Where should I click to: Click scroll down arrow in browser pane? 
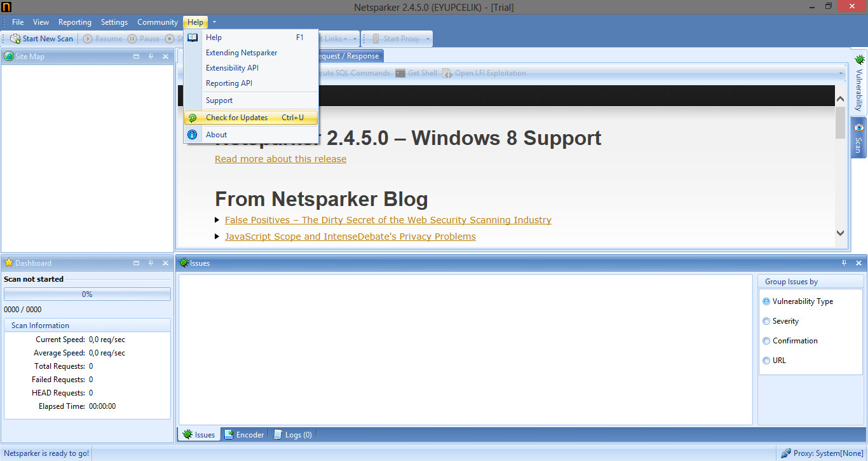[x=841, y=233]
